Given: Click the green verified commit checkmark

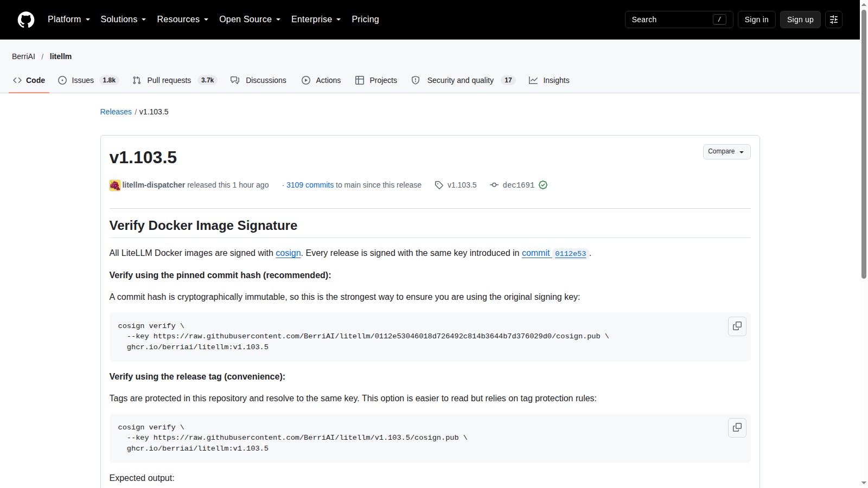Looking at the screenshot, I should 543,185.
